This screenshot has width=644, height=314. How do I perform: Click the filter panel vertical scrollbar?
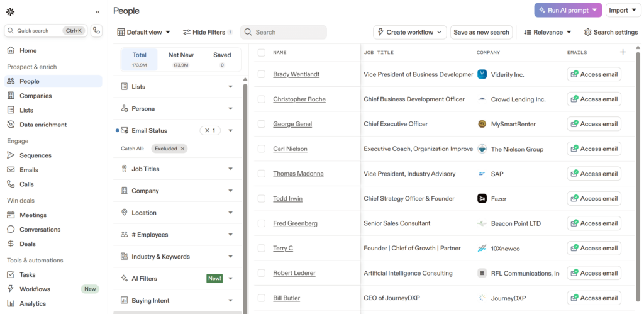click(245, 198)
